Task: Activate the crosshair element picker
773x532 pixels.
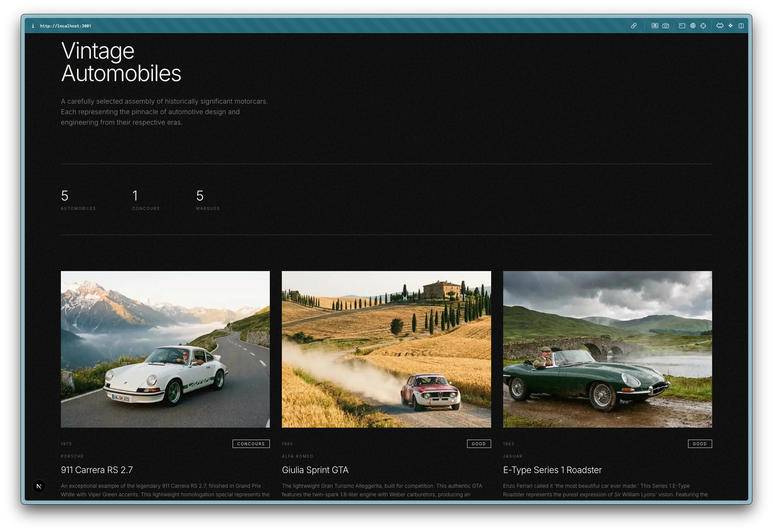Action: click(x=703, y=26)
